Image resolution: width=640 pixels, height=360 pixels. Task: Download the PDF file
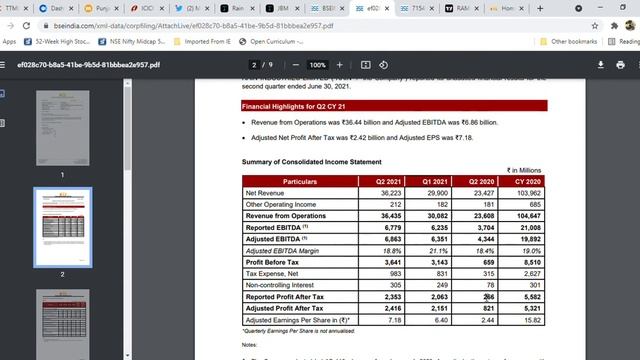[x=601, y=65]
